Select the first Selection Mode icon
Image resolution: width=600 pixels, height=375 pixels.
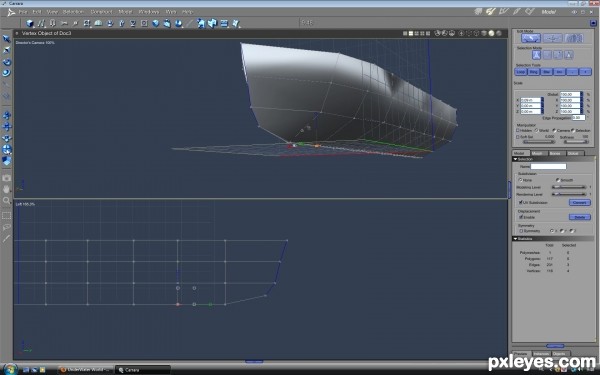536,55
